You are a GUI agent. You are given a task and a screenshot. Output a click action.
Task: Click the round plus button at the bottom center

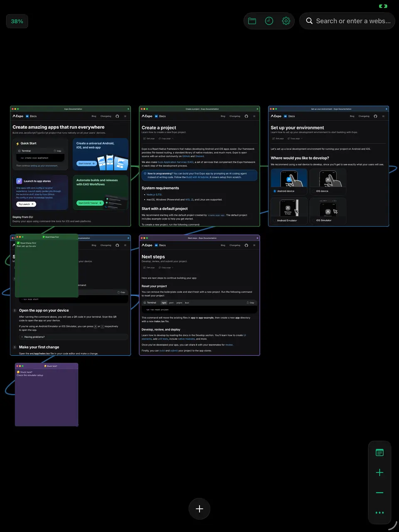[x=199, y=509]
